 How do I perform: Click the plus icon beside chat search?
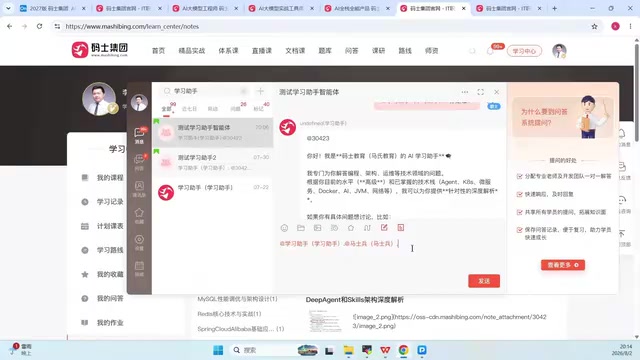click(260, 91)
